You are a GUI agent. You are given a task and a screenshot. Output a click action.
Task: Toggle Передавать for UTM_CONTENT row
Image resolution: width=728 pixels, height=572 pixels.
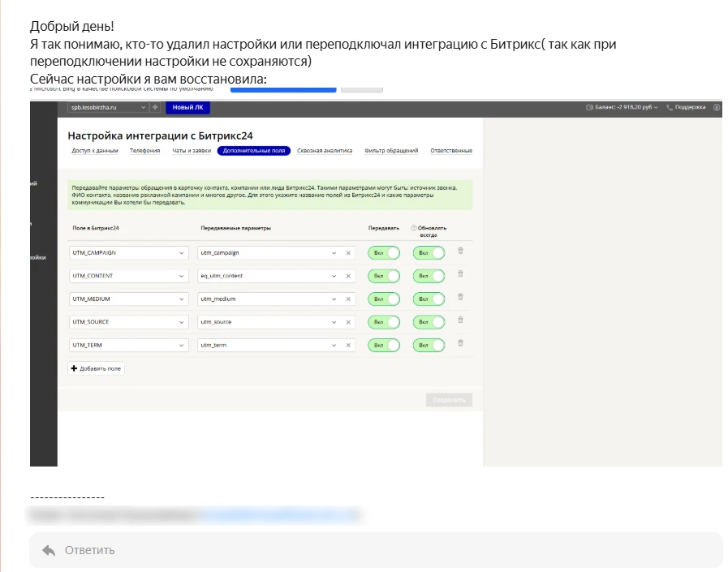384,276
